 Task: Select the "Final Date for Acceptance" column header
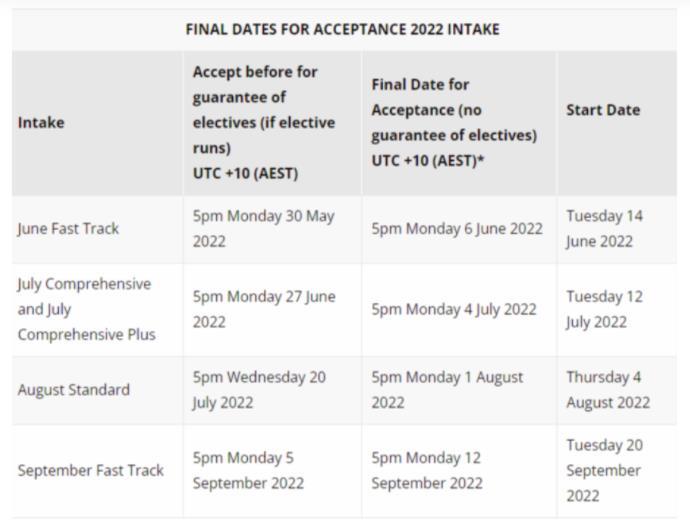coord(454,122)
